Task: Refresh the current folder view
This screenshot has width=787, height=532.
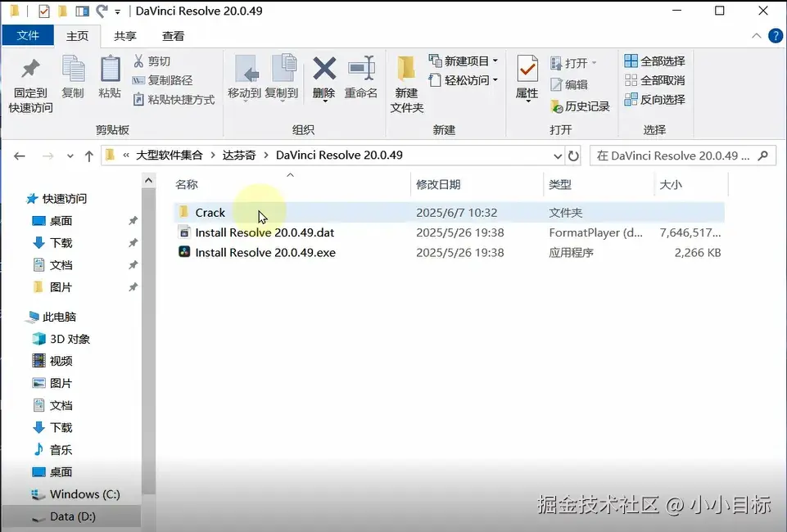Action: 573,156
